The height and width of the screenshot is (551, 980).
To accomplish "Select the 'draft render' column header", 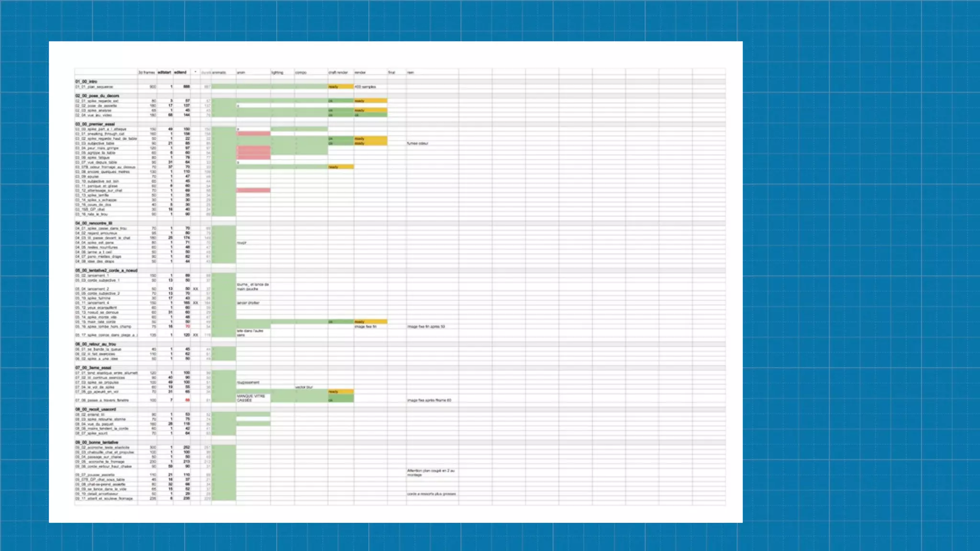I will pyautogui.click(x=338, y=73).
